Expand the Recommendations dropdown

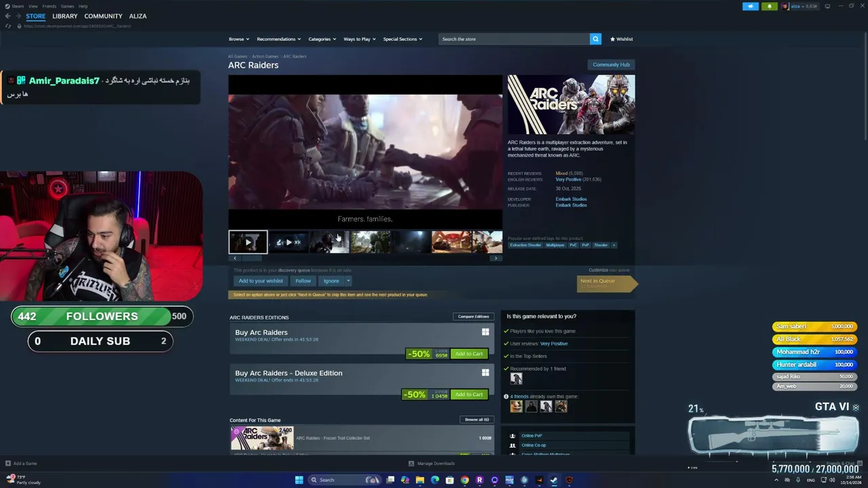coord(278,39)
